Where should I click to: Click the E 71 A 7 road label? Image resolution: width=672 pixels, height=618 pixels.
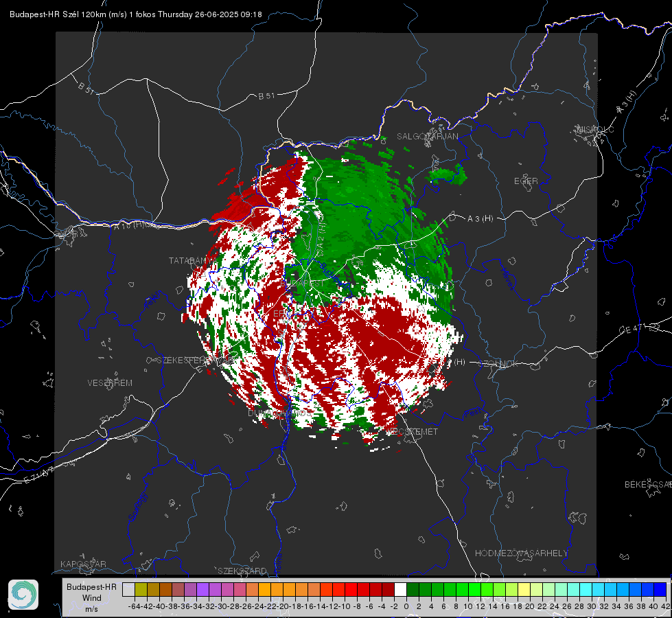(x=39, y=474)
